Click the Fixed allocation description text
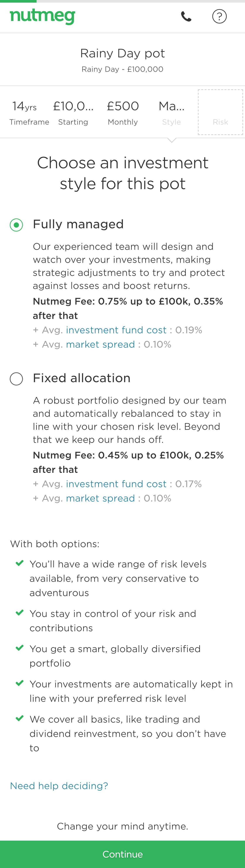This screenshot has width=245, height=868. pyautogui.click(x=130, y=420)
